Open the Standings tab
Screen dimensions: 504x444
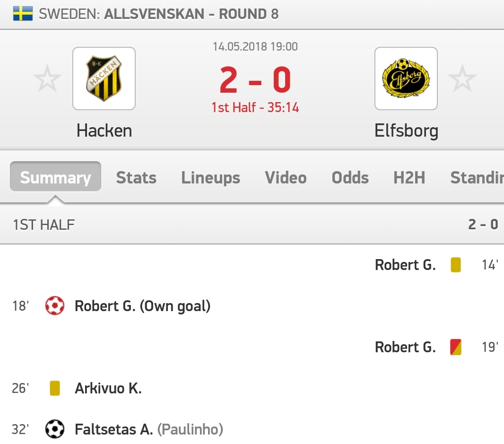pos(477,177)
